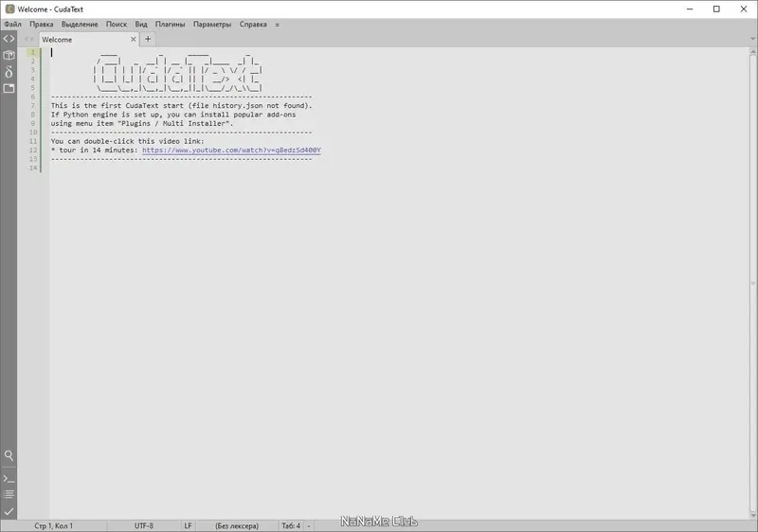
Task: Minimize the CudaText window
Action: coord(690,9)
